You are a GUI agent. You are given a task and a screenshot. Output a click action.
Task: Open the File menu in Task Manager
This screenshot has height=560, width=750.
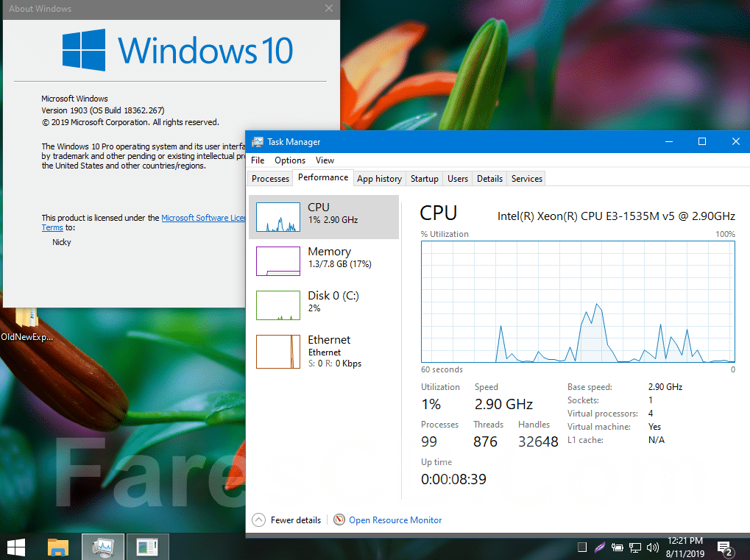(x=258, y=160)
